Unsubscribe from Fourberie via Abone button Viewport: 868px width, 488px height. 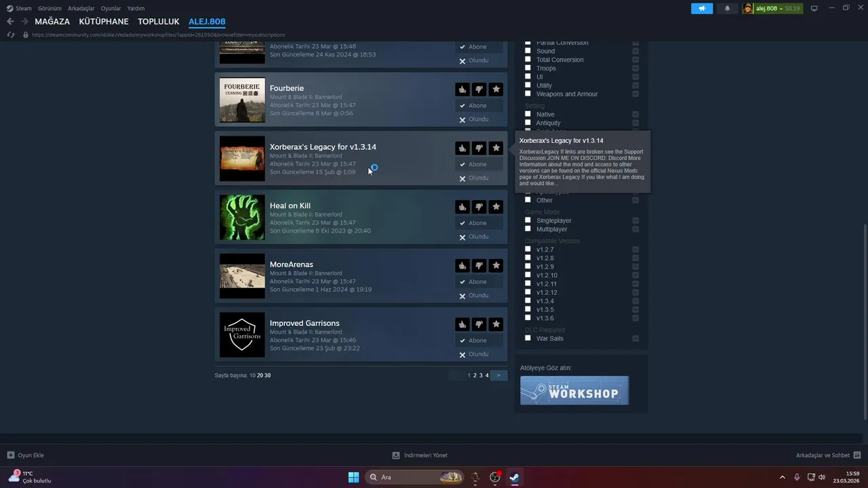coord(479,106)
